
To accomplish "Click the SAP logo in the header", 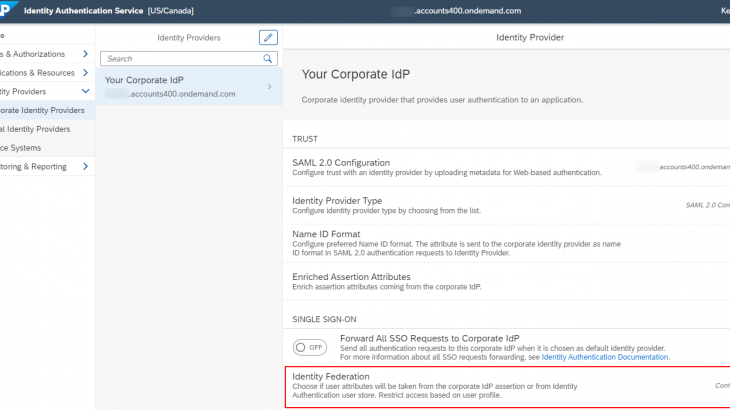I will 4,10.
